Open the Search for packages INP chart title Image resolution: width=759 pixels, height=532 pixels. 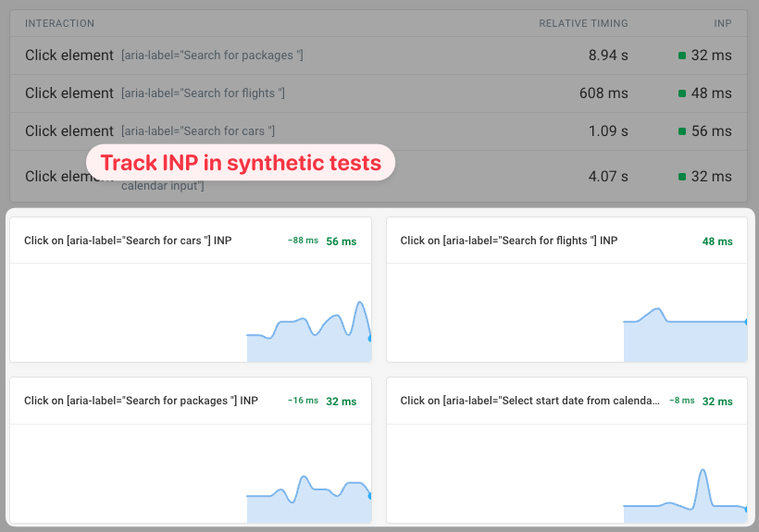tap(141, 401)
